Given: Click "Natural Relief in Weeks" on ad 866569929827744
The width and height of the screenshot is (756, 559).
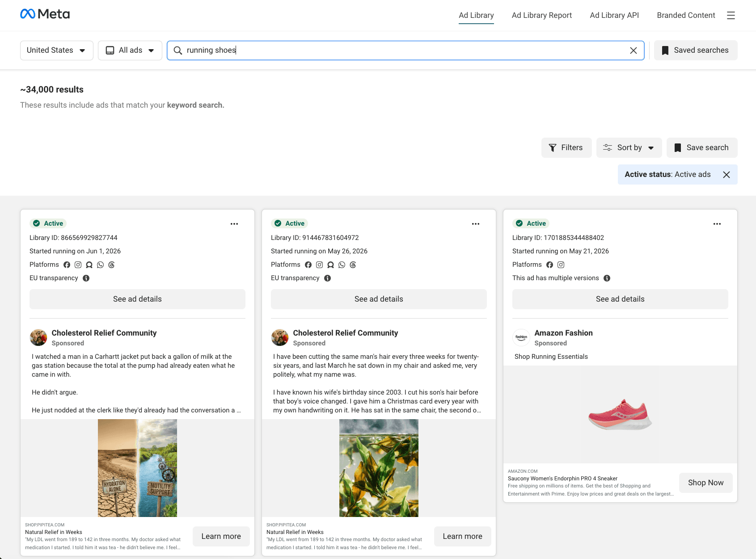Looking at the screenshot, I should pos(54,532).
